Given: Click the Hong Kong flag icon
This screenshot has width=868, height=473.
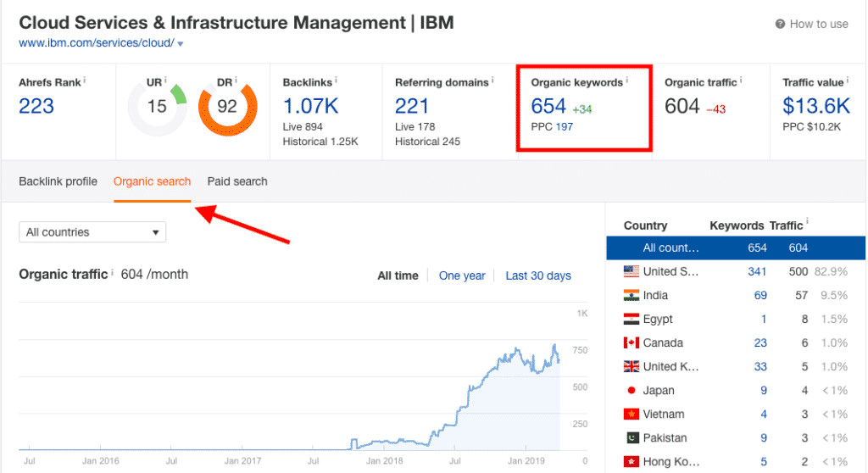Looking at the screenshot, I should point(631,461).
